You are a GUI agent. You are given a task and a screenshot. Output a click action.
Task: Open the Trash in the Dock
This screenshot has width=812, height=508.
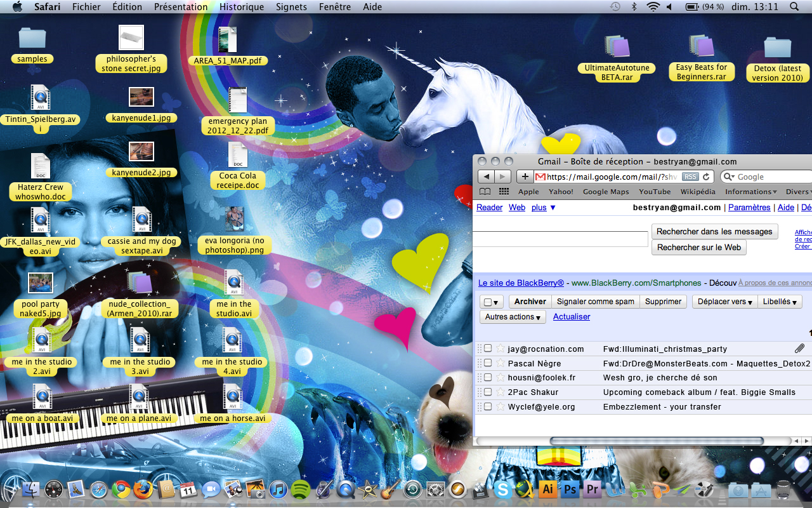784,490
